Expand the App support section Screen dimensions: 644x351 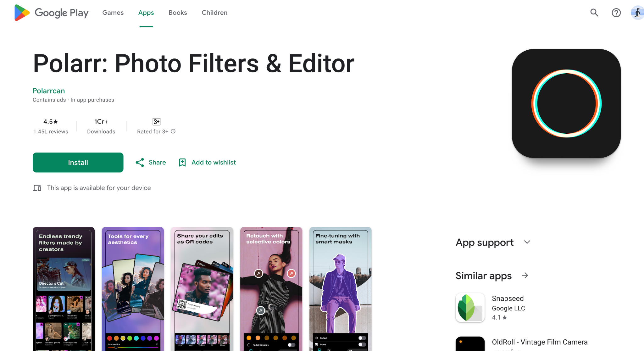(x=527, y=242)
